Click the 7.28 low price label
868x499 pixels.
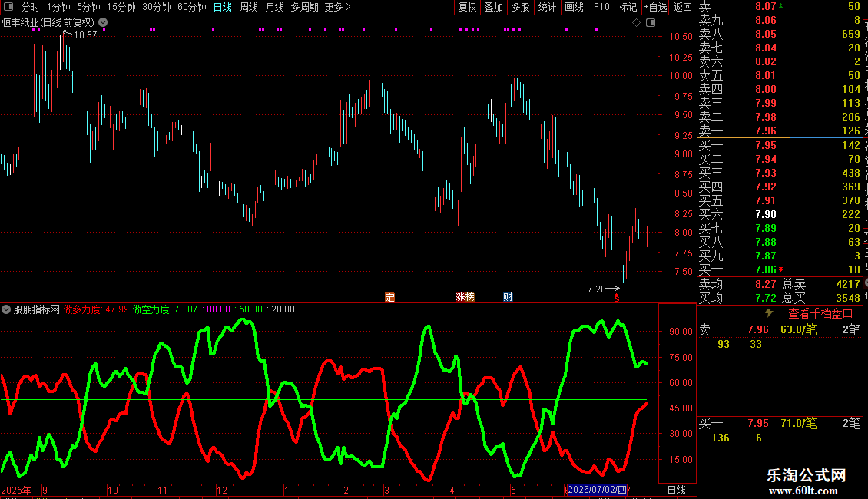pyautogui.click(x=596, y=289)
